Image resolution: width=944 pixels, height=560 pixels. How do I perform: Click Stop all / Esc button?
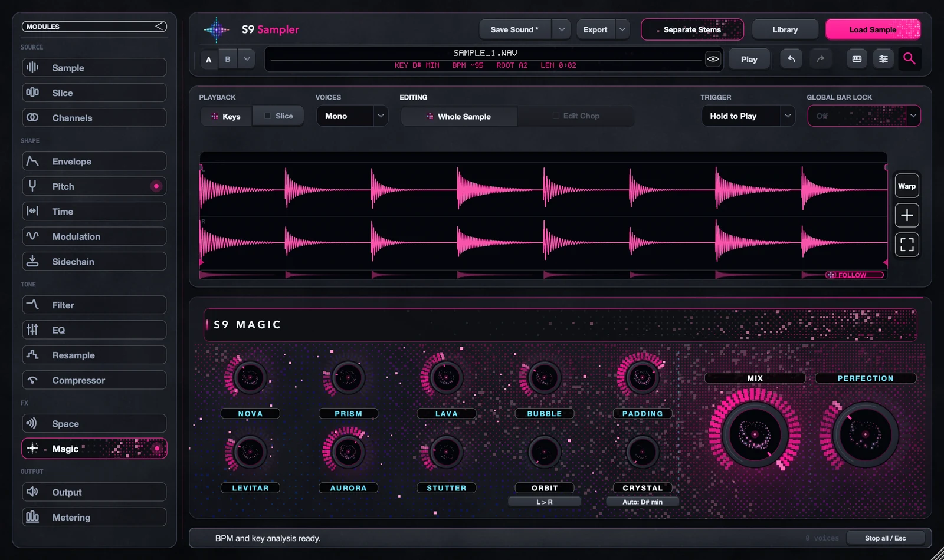pos(885,538)
